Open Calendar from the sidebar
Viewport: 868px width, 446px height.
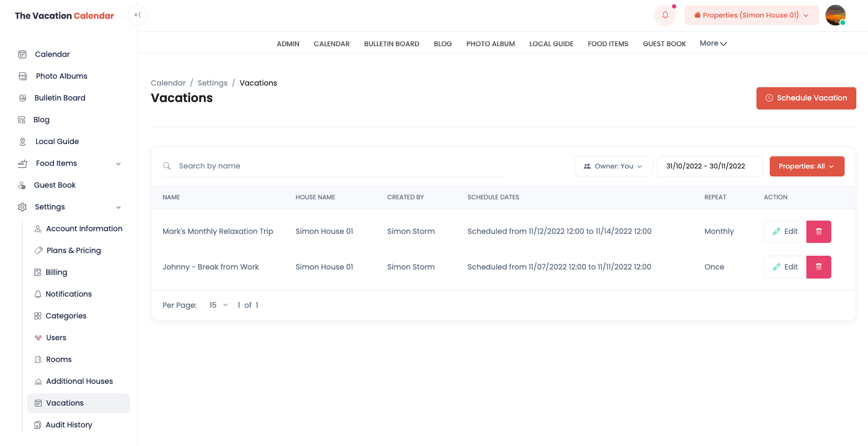[52, 54]
